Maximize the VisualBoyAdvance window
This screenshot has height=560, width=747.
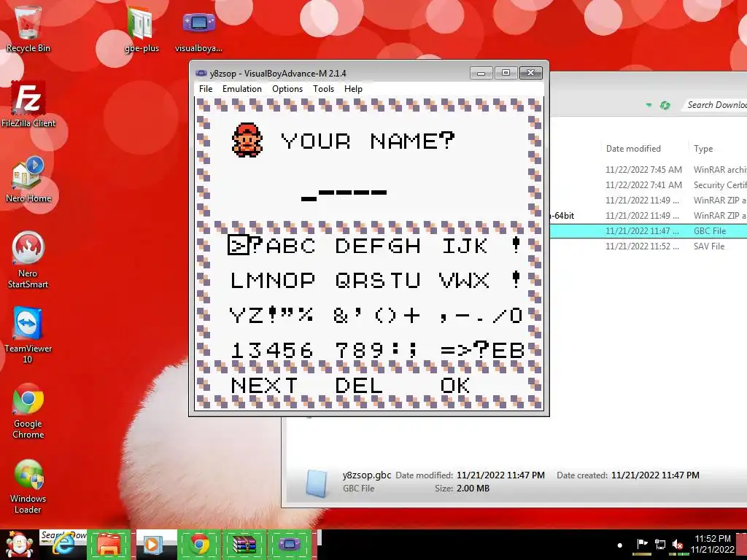(506, 72)
